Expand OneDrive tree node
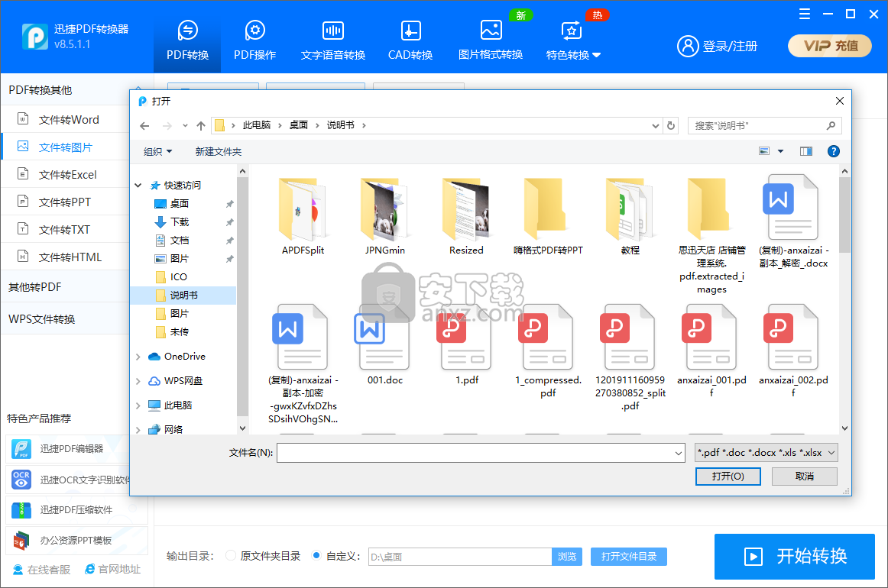Screen dimensions: 888x588 [138, 357]
